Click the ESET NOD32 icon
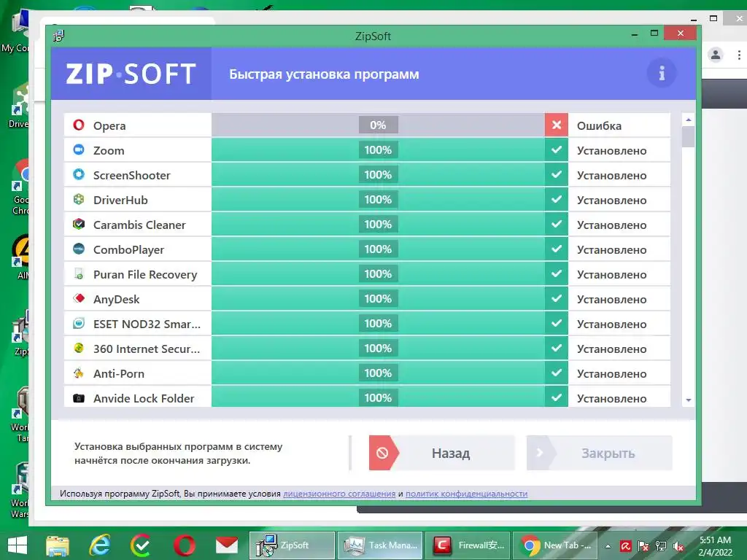Viewport: 747px width, 560px height. point(79,323)
